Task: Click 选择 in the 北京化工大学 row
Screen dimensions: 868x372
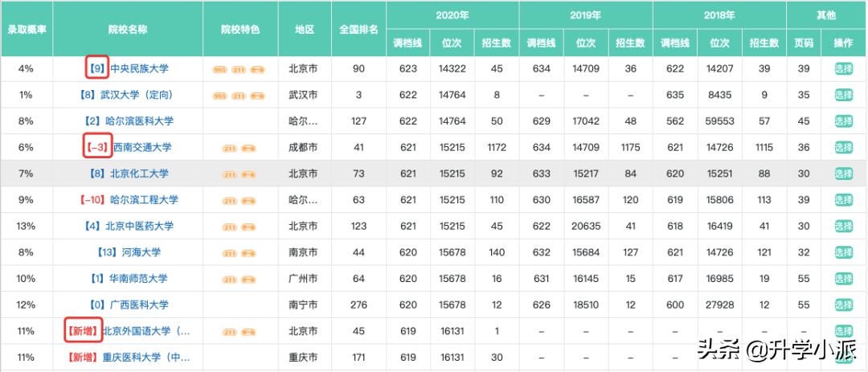Action: tap(844, 174)
